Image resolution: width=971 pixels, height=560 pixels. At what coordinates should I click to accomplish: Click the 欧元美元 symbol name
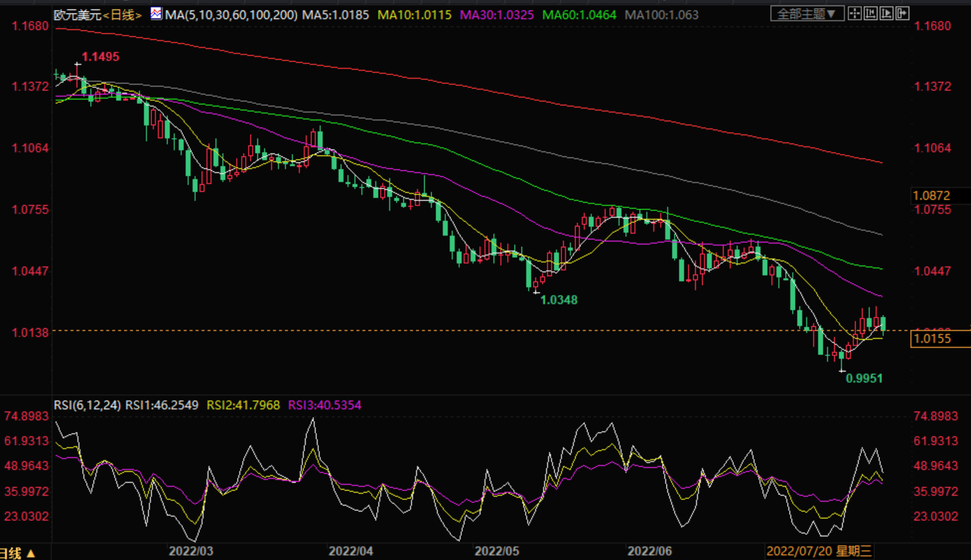pyautogui.click(x=77, y=15)
